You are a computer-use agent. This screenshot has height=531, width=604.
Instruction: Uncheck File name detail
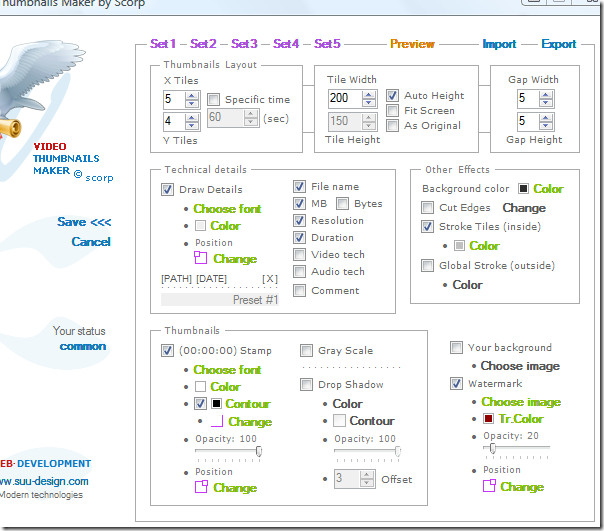coord(299,187)
